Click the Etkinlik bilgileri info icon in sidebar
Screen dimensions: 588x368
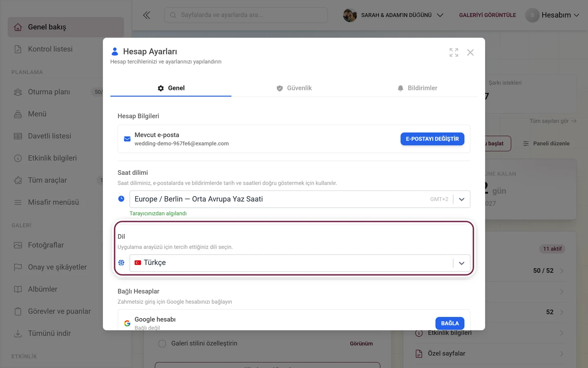[x=18, y=158]
